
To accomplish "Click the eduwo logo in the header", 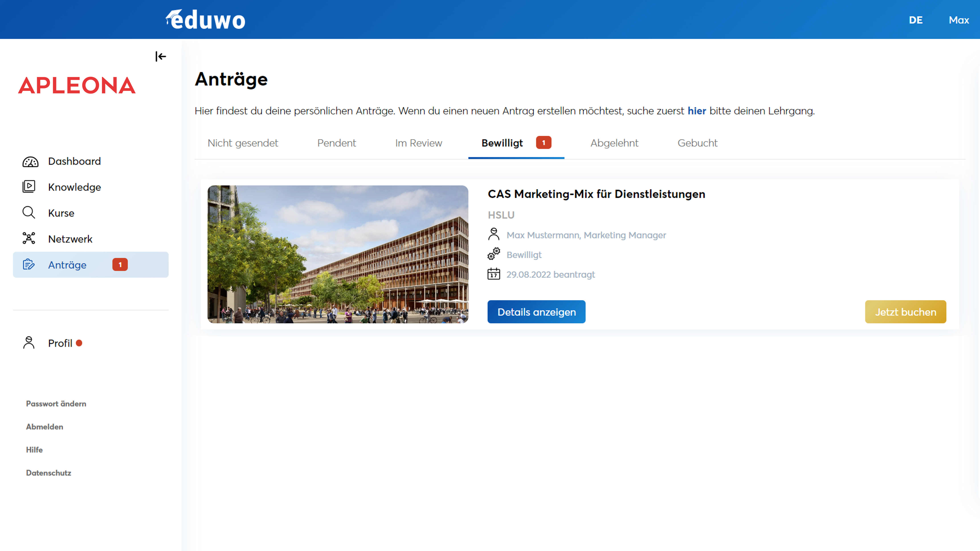I will pos(205,20).
